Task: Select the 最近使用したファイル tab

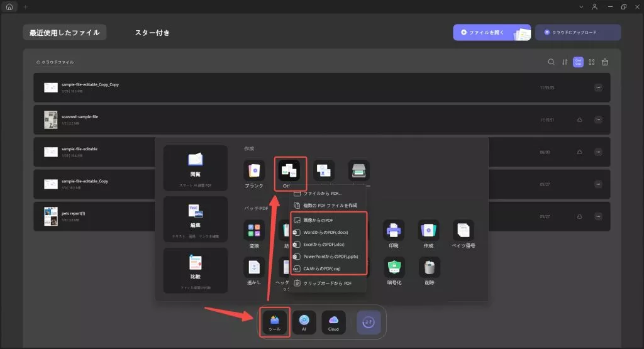Action: point(65,33)
